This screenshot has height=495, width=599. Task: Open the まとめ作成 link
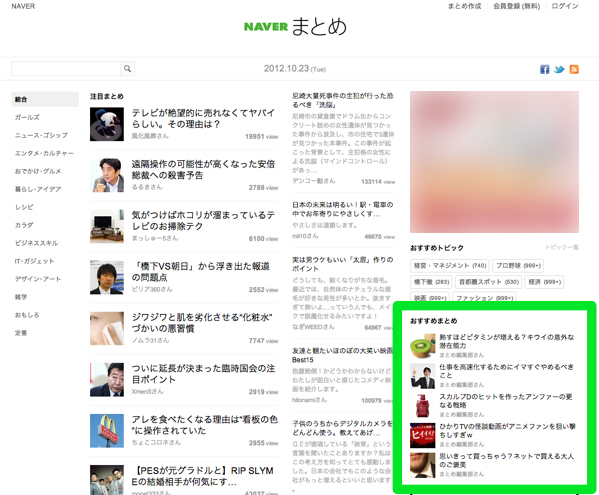pos(465,6)
